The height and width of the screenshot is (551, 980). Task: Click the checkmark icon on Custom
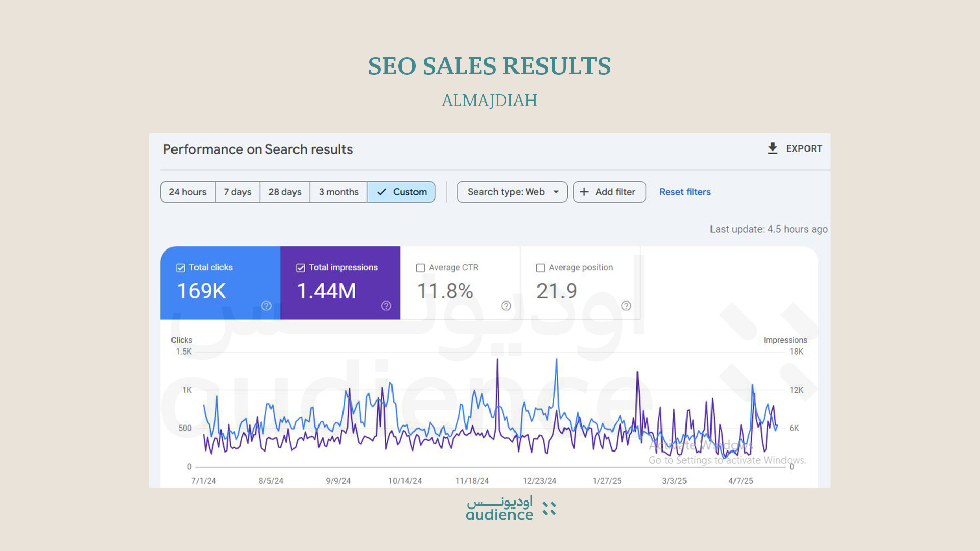pos(381,192)
